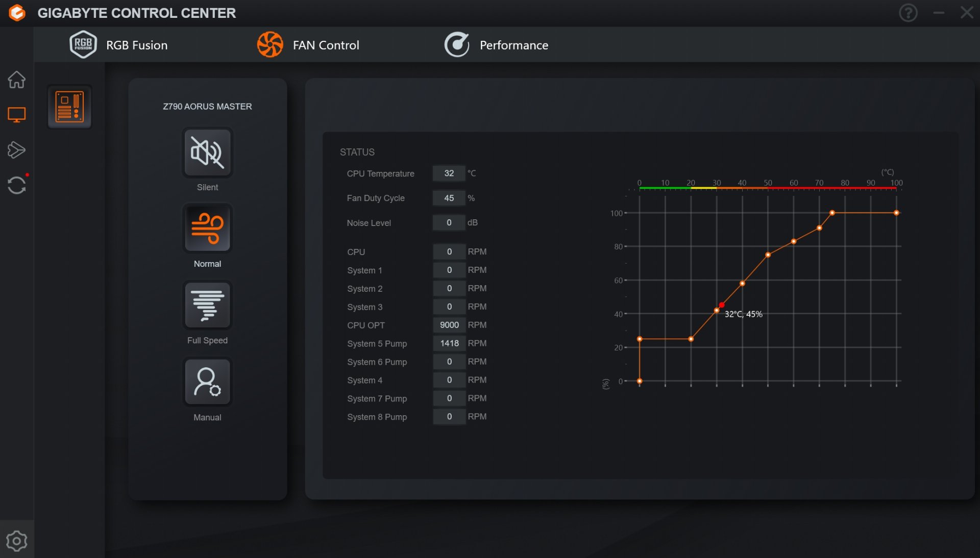Click the System 1 RPM value
Viewport: 980px width, 558px height.
tap(449, 270)
